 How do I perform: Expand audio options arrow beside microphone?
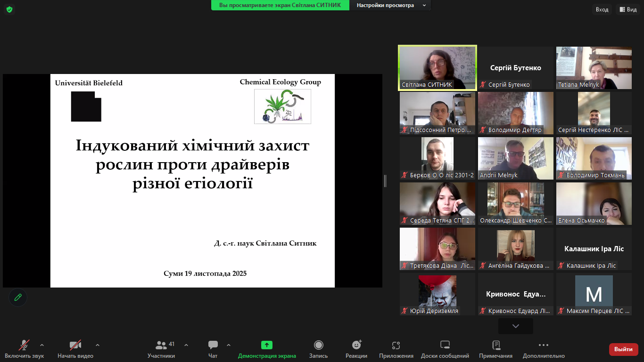pos(42,345)
